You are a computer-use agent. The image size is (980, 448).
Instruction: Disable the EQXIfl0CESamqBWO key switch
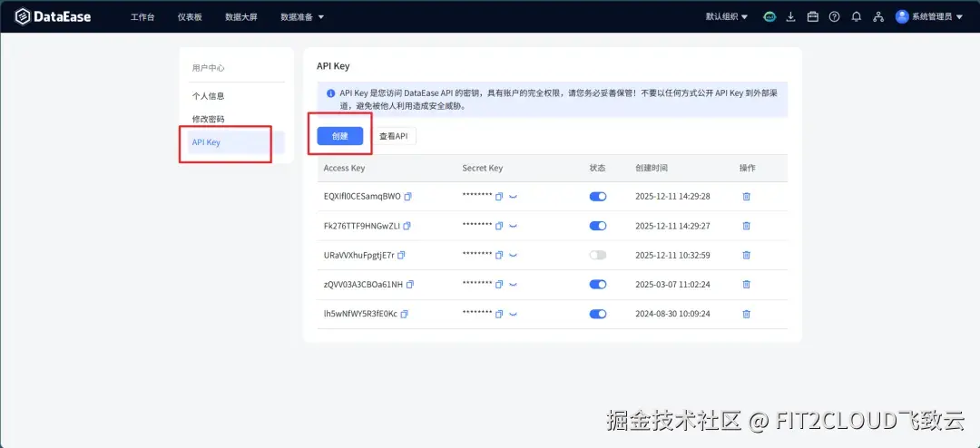coord(598,196)
